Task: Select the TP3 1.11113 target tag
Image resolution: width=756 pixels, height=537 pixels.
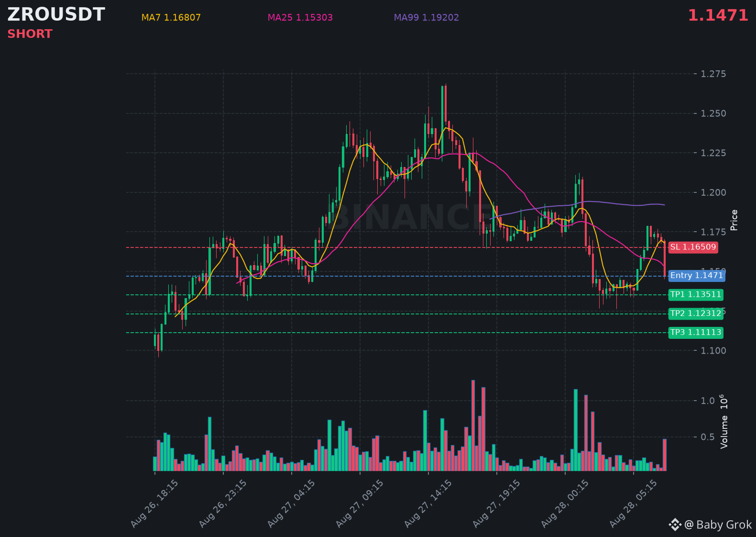Action: (696, 332)
